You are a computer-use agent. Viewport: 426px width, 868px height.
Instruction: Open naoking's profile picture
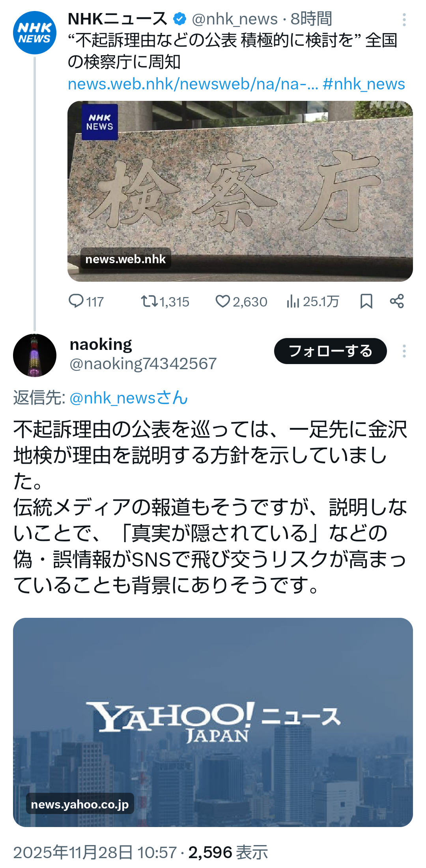35,355
